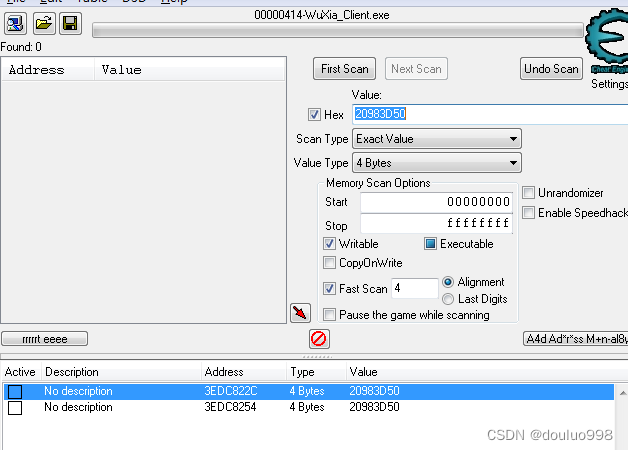Toggle Active box for address 3EDC8254
Viewport: 628px width, 450px height.
coord(15,408)
